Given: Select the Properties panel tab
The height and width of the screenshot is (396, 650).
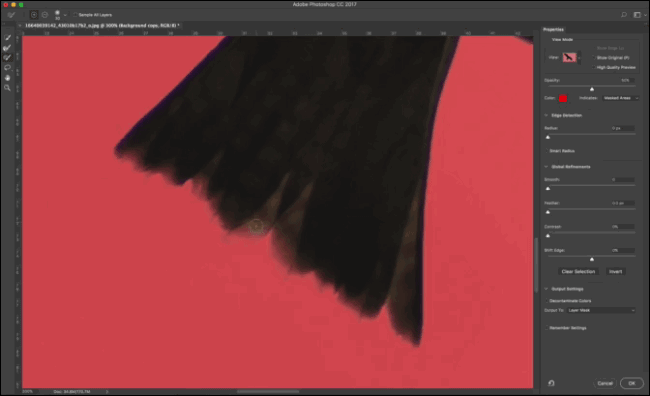Looking at the screenshot, I should pos(553,29).
